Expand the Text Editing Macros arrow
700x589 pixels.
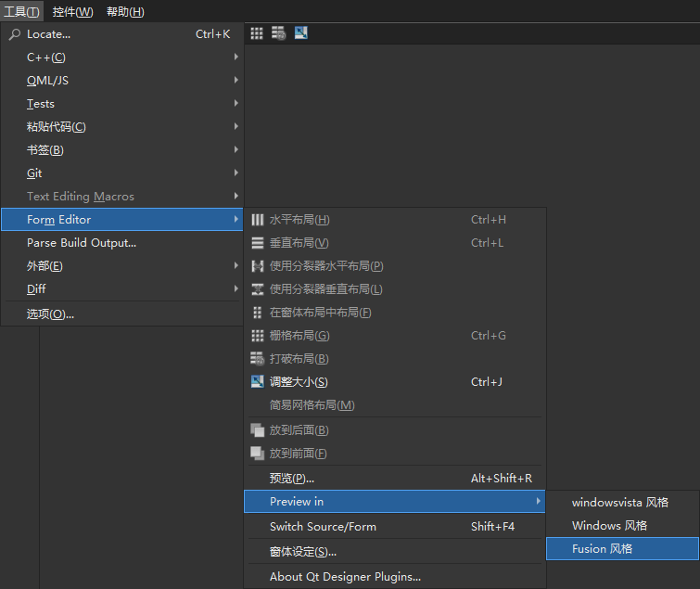coord(236,196)
